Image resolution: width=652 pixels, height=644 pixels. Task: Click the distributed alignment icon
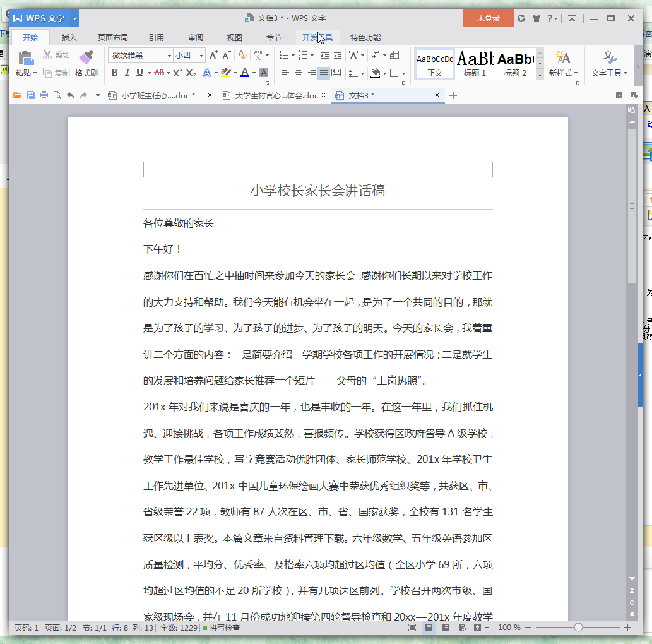(336, 73)
